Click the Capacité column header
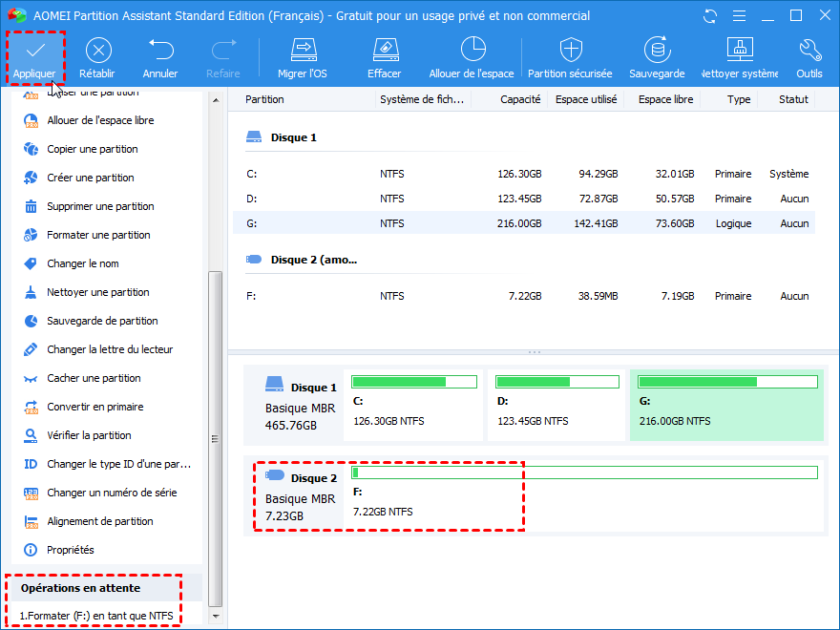Image resolution: width=840 pixels, height=630 pixels. pyautogui.click(x=519, y=99)
